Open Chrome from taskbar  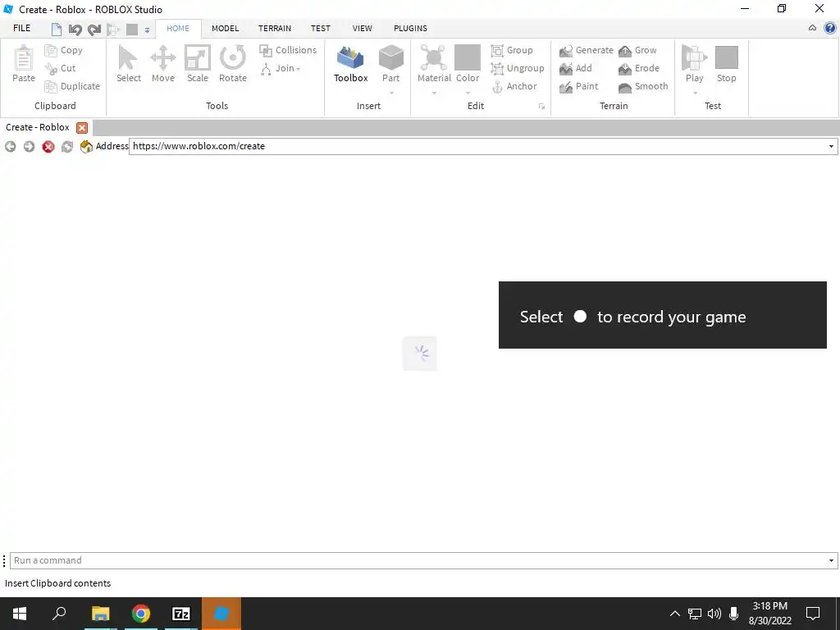[x=141, y=614]
